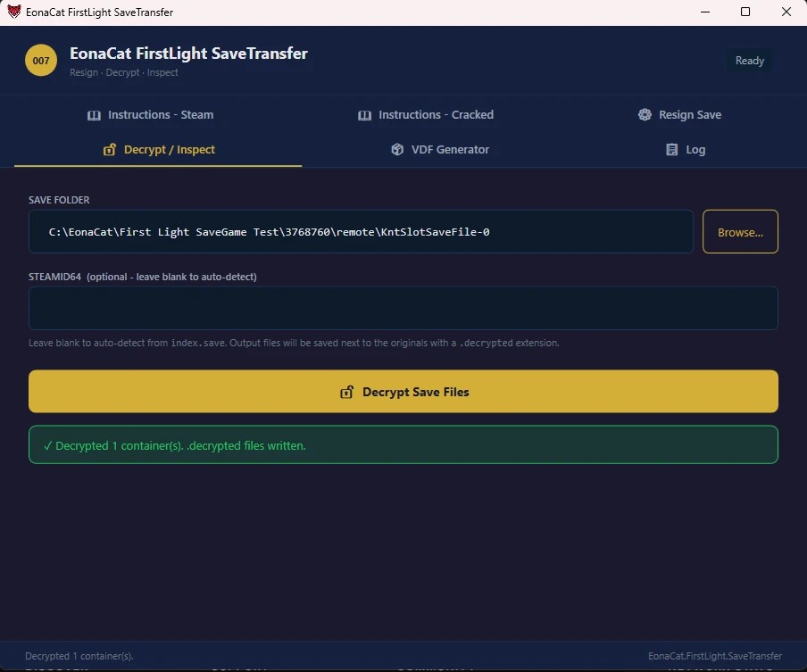Switch to the Resign Save tab
The image size is (807, 672).
pos(679,115)
